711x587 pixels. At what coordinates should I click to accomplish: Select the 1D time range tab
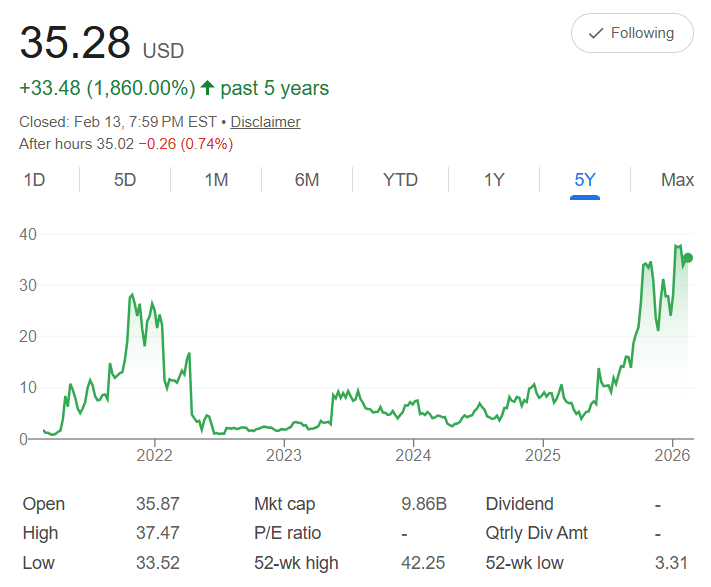click(x=34, y=180)
